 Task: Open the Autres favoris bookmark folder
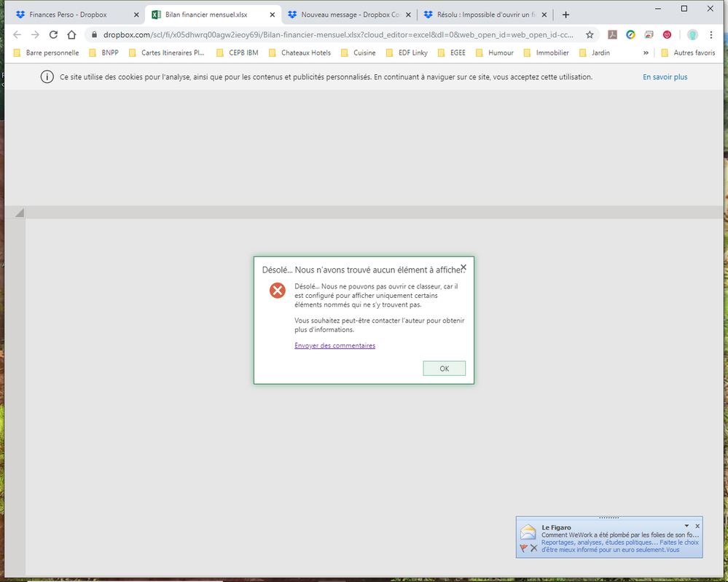click(688, 52)
